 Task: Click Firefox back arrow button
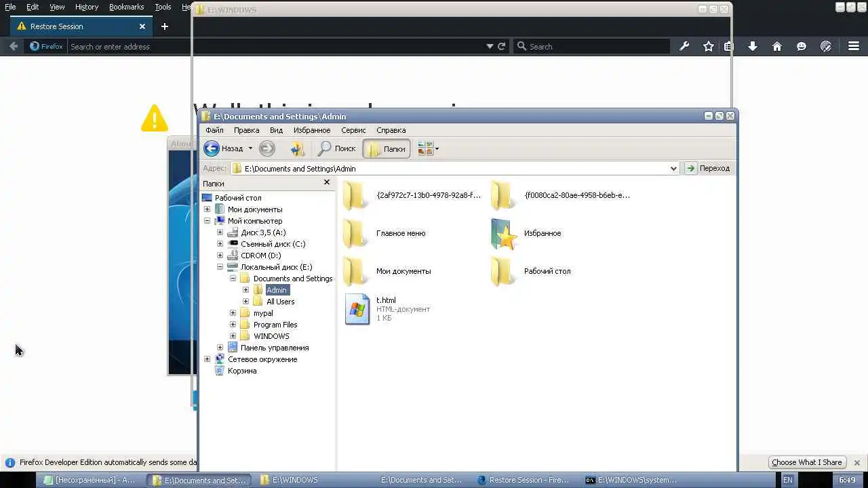click(x=13, y=46)
